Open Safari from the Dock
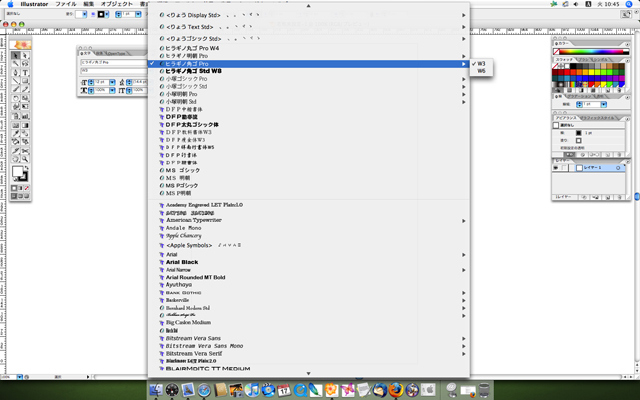Image resolution: width=640 pixels, height=400 pixels. (204, 390)
